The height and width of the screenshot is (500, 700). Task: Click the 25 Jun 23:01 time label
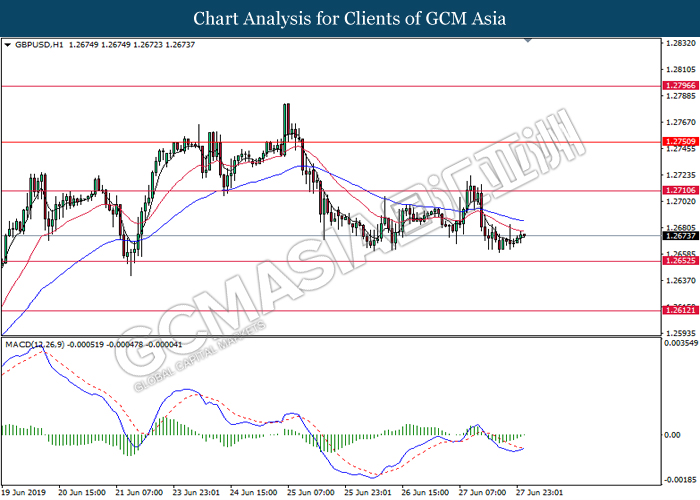pyautogui.click(x=368, y=492)
